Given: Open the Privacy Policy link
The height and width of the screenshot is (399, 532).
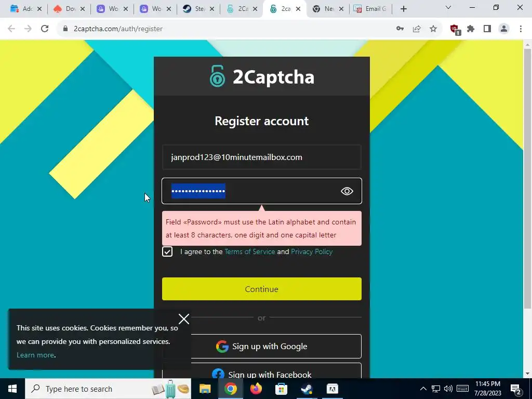Looking at the screenshot, I should pyautogui.click(x=312, y=252).
